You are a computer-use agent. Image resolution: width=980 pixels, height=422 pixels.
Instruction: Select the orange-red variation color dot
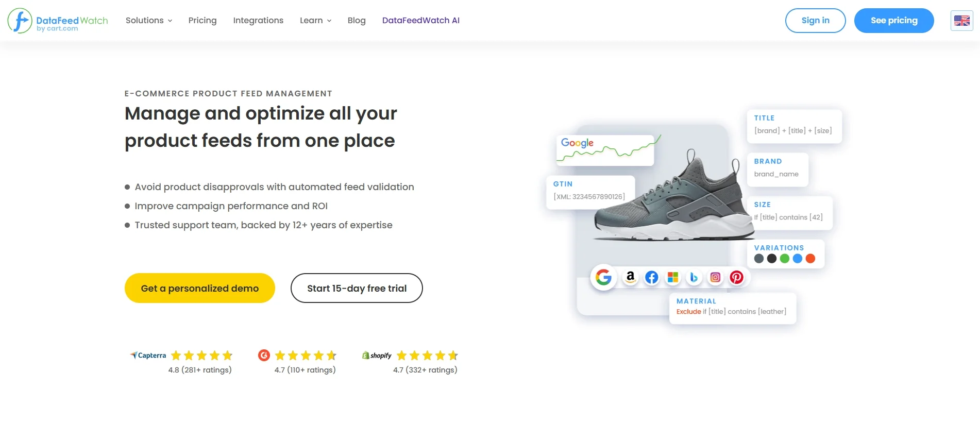(x=810, y=259)
